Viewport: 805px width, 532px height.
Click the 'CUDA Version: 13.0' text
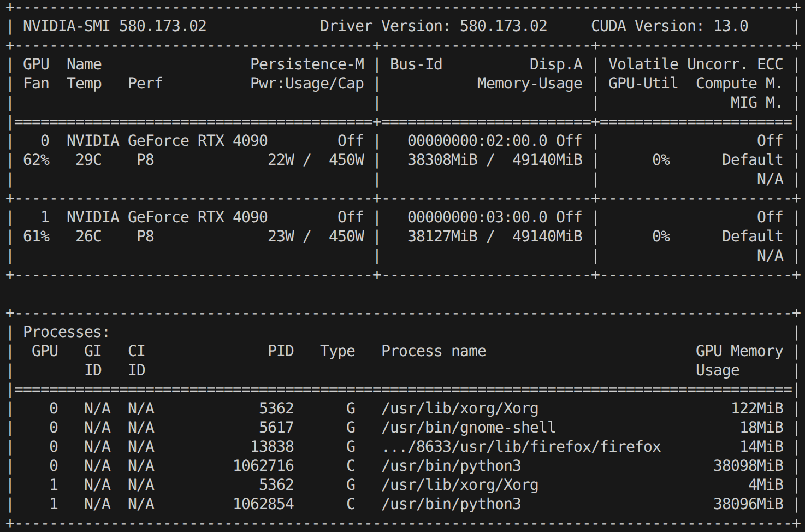coord(670,26)
